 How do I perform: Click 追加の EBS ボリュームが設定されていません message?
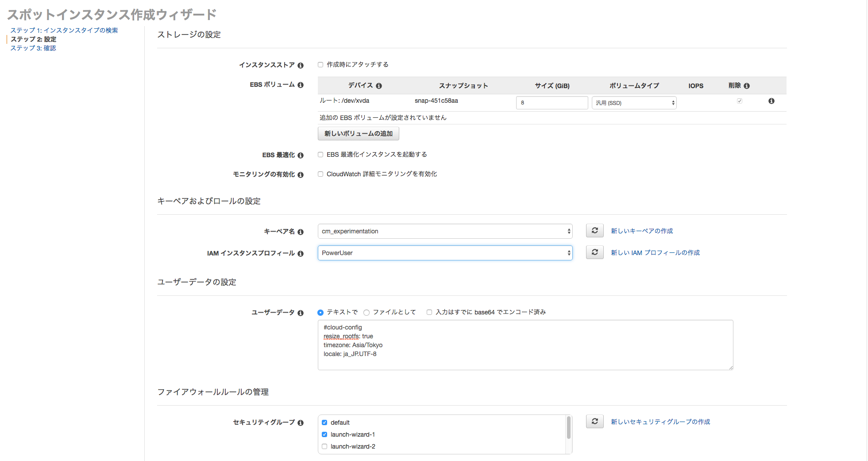383,118
